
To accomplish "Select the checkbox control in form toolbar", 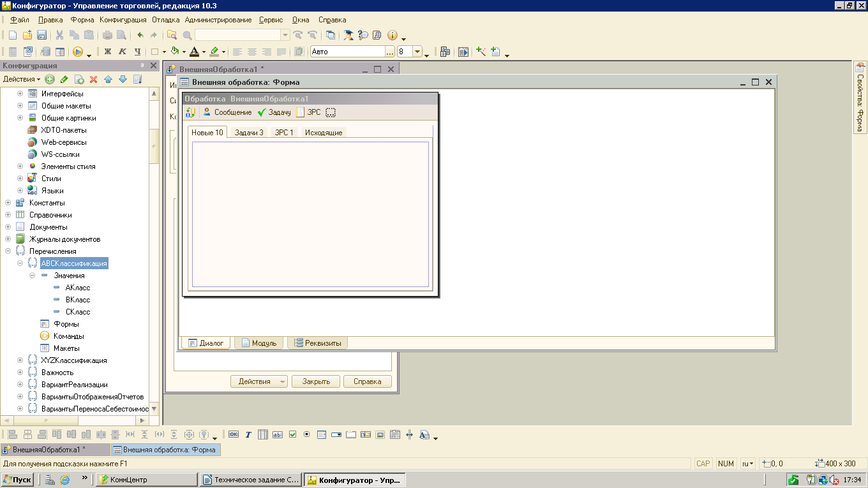I will click(292, 434).
